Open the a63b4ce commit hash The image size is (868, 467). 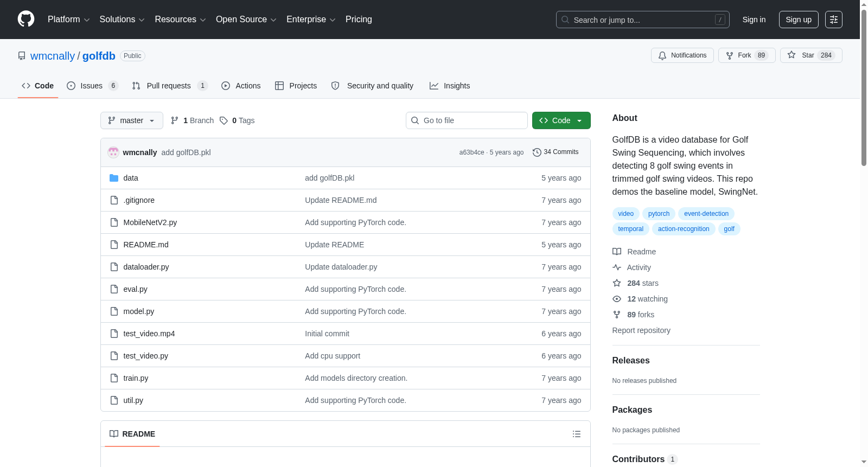[471, 152]
